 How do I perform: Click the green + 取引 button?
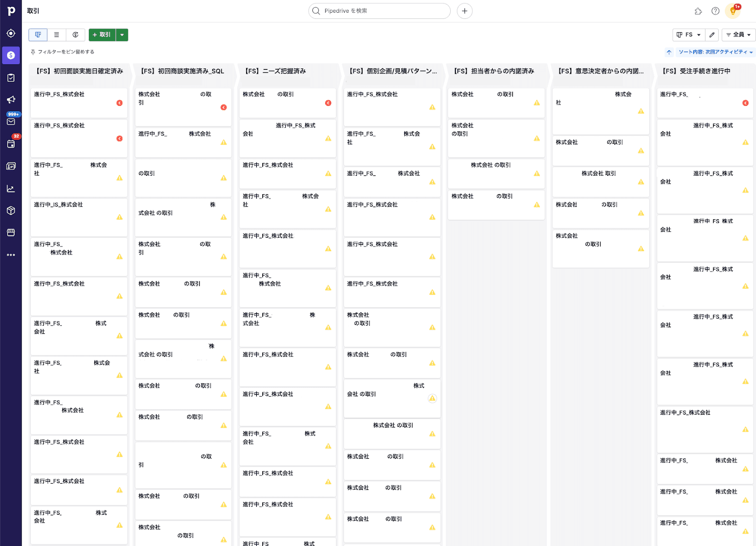coord(102,35)
